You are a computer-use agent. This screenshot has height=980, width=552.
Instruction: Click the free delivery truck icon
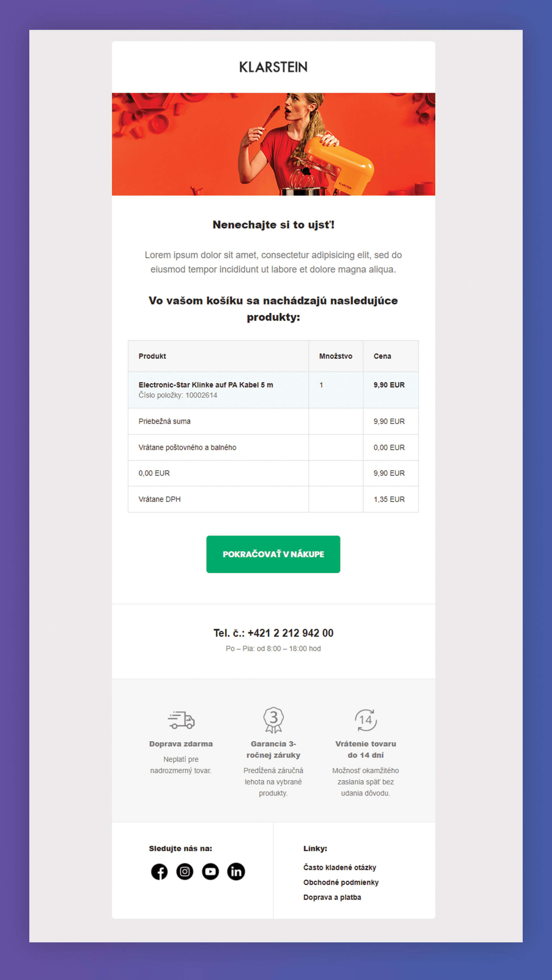click(181, 720)
